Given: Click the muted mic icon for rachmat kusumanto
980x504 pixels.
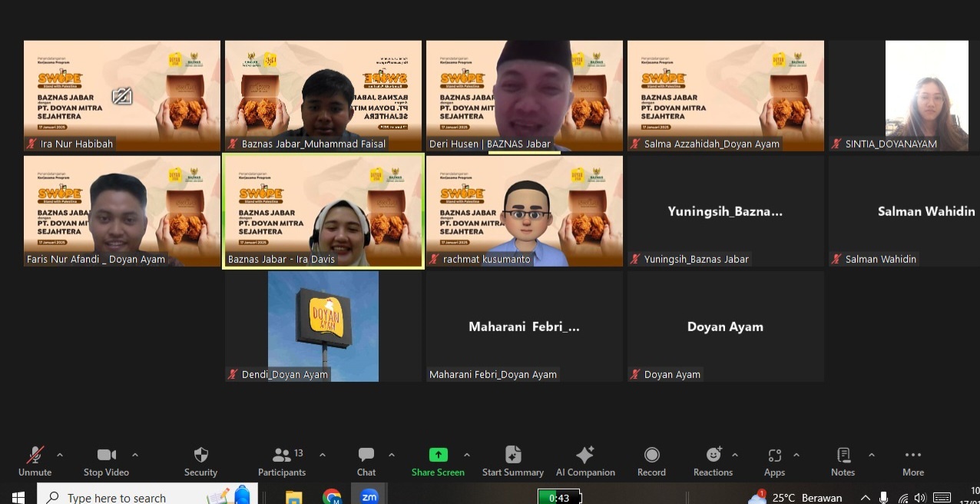Looking at the screenshot, I should coord(434,259).
